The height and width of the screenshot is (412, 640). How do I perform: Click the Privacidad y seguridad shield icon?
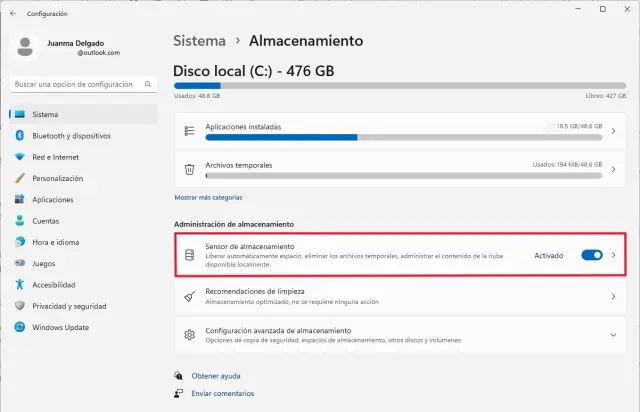(x=19, y=306)
